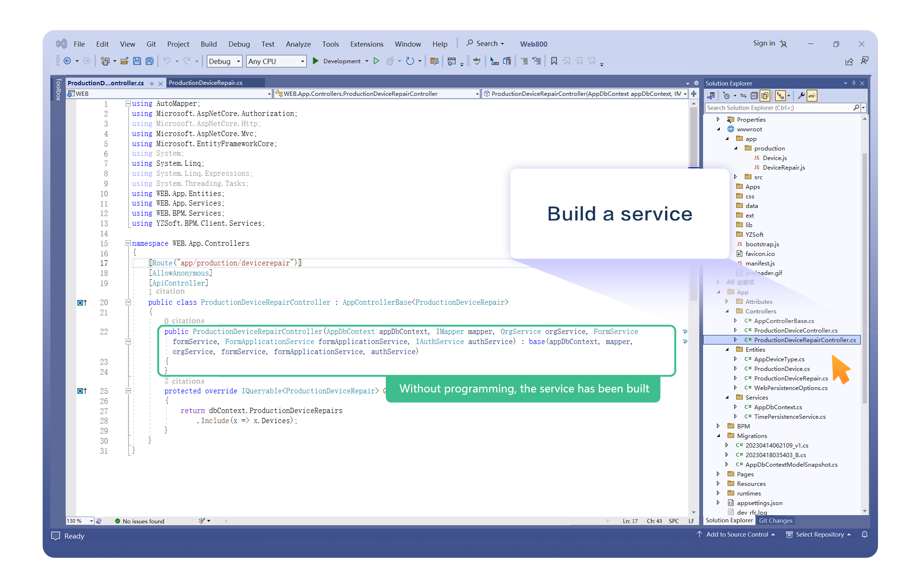Click the Open File toolbar icon
The height and width of the screenshot is (587, 924).
(125, 61)
